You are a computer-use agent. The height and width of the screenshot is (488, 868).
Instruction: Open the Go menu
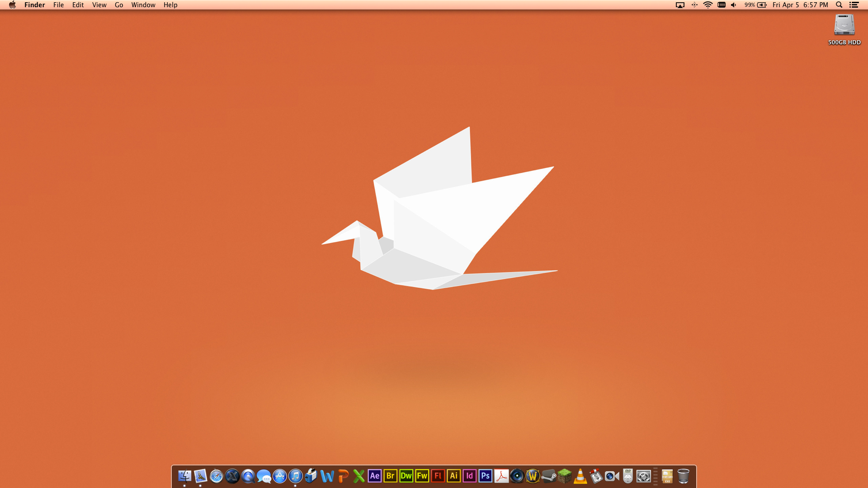[119, 5]
